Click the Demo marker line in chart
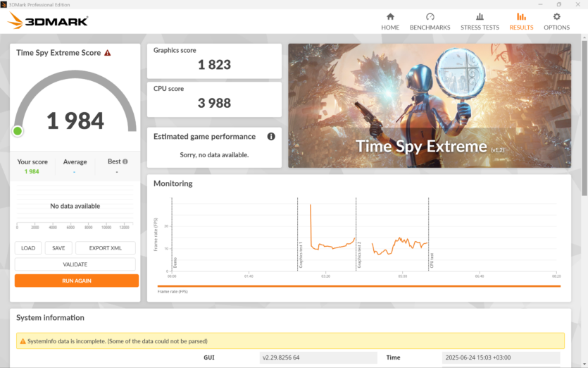The image size is (588, 368). pos(172,234)
